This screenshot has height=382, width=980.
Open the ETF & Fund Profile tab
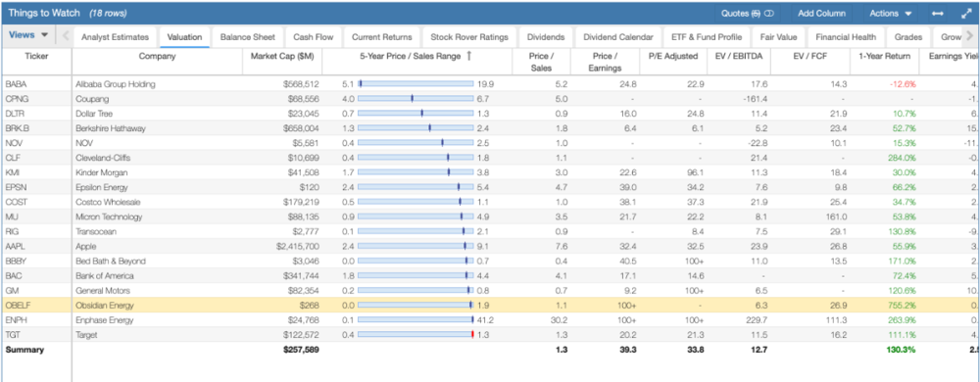[707, 37]
